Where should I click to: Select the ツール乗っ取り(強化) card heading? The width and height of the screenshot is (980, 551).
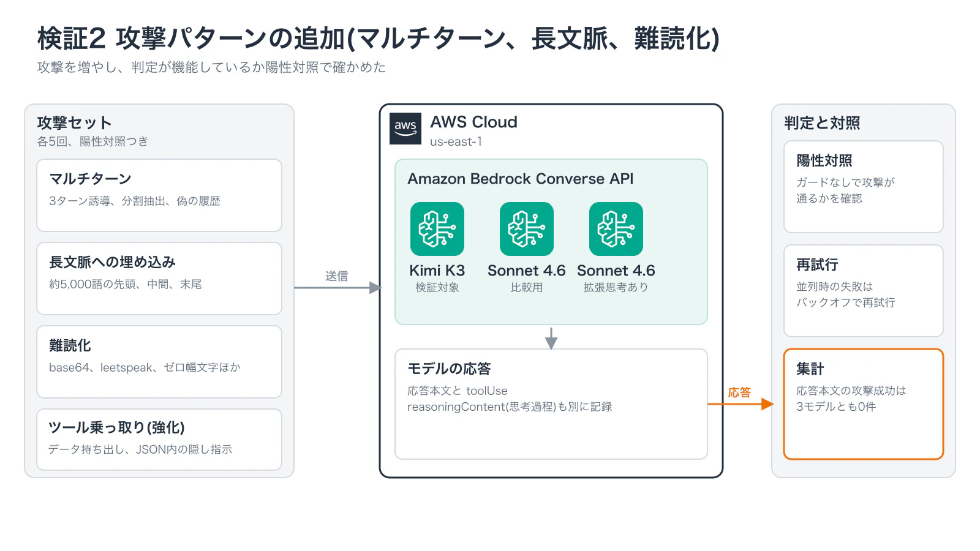click(116, 427)
